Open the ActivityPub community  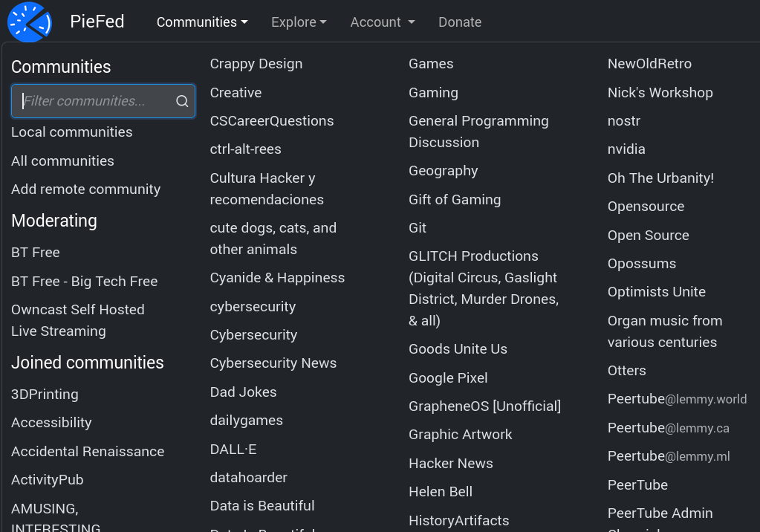47,480
